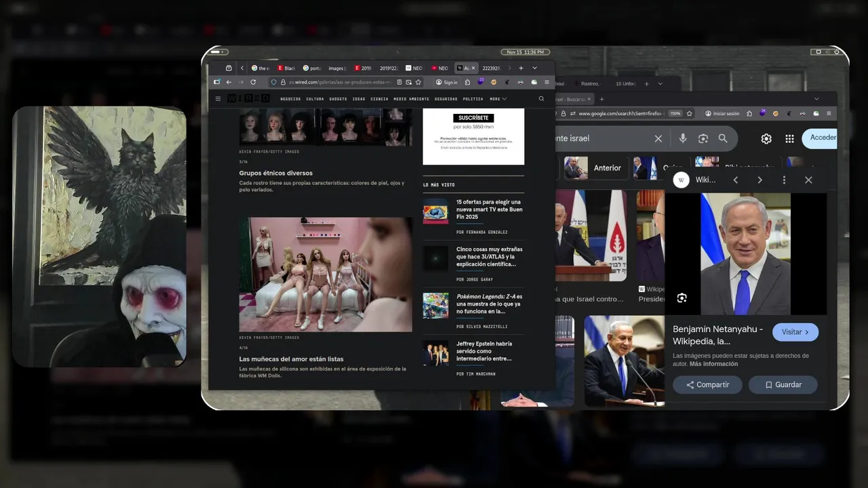Click the Wired site search magnifier

[541, 99]
